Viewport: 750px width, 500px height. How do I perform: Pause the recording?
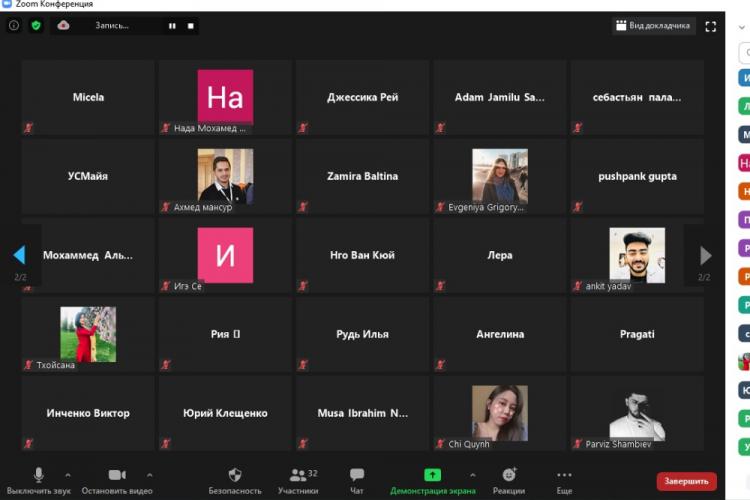click(172, 26)
